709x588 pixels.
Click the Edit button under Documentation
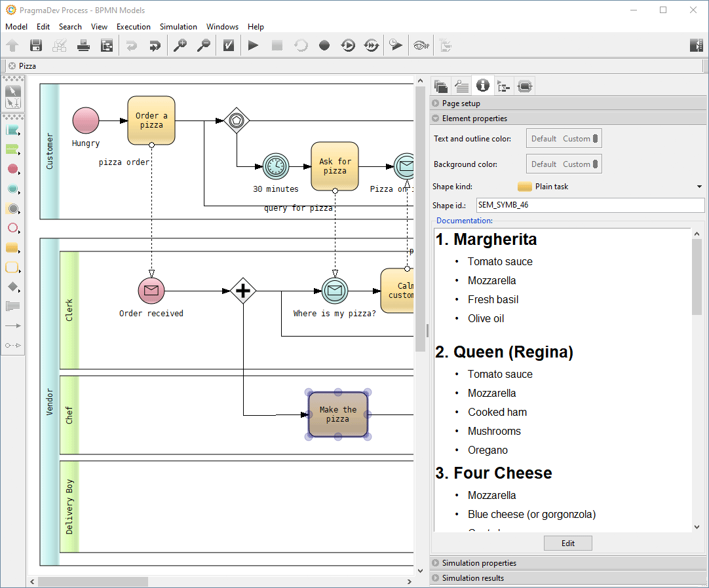(x=567, y=543)
